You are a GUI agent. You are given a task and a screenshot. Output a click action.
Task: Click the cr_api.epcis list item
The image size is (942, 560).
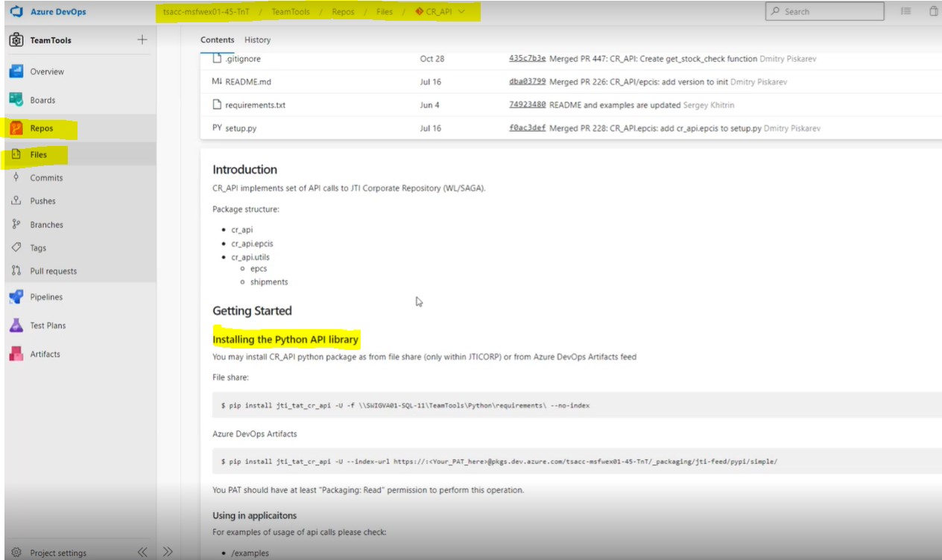(252, 244)
